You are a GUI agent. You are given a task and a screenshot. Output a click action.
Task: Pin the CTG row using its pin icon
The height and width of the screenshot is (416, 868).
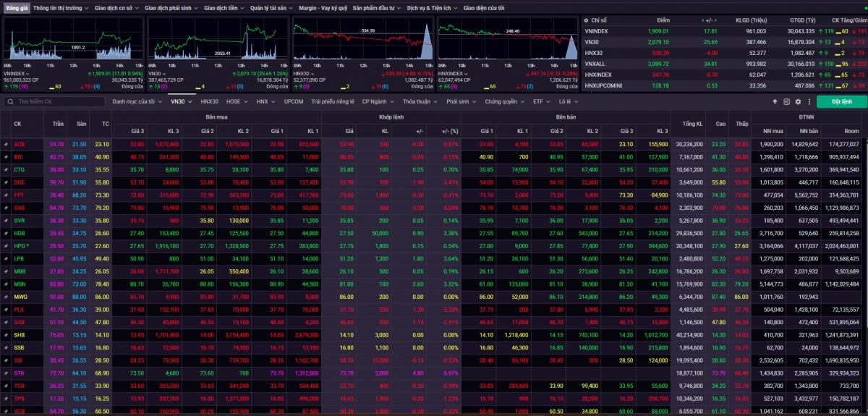coord(6,169)
